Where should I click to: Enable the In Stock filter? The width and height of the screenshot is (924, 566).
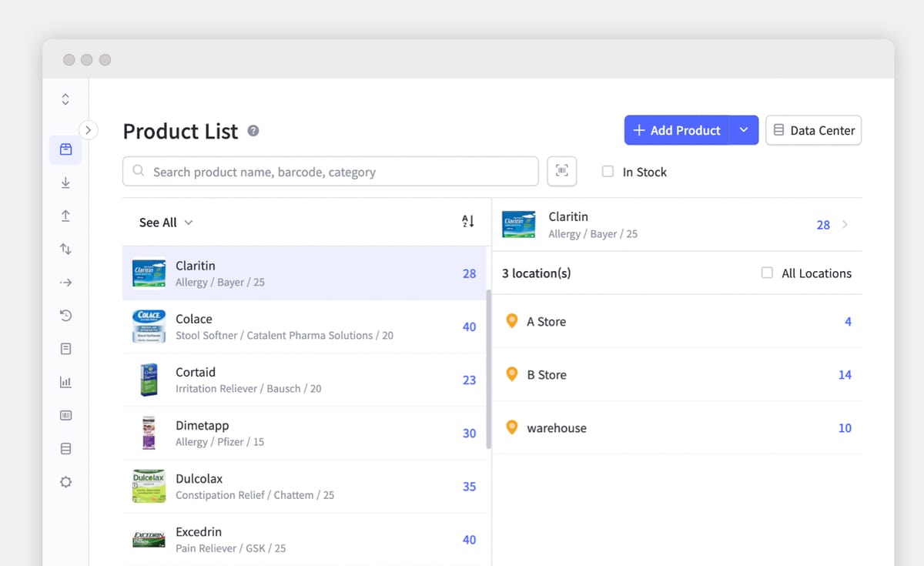608,172
